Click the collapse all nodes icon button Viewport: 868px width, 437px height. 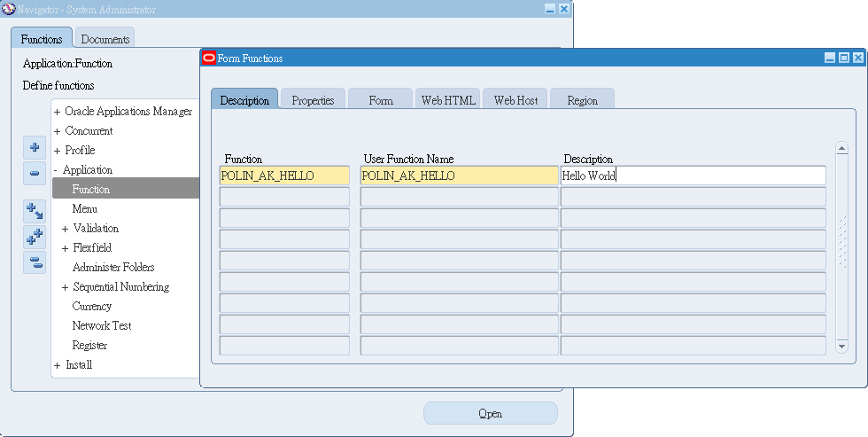click(35, 262)
